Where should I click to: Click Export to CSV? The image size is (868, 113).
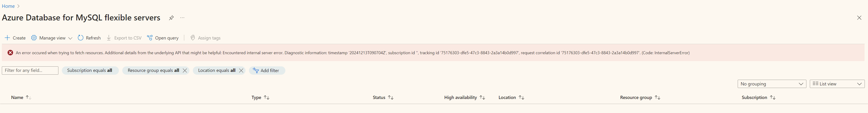pyautogui.click(x=124, y=38)
